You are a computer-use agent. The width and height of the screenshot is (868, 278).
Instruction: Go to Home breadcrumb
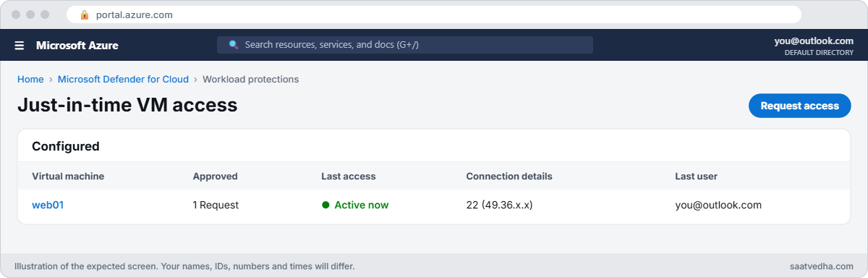point(30,80)
